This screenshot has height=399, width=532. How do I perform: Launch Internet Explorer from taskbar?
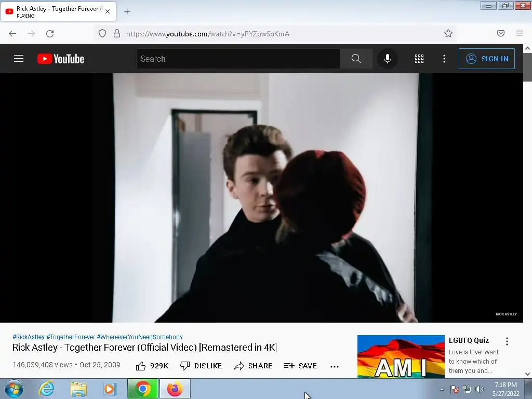click(x=46, y=389)
